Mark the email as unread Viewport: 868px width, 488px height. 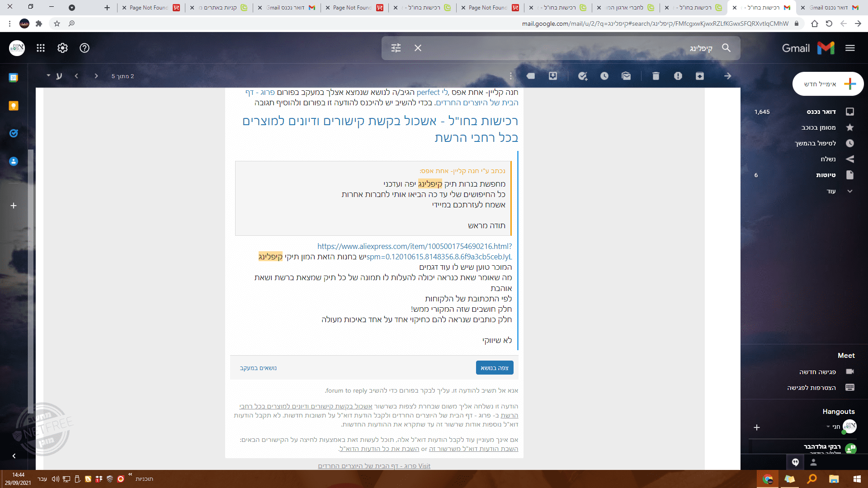click(626, 76)
